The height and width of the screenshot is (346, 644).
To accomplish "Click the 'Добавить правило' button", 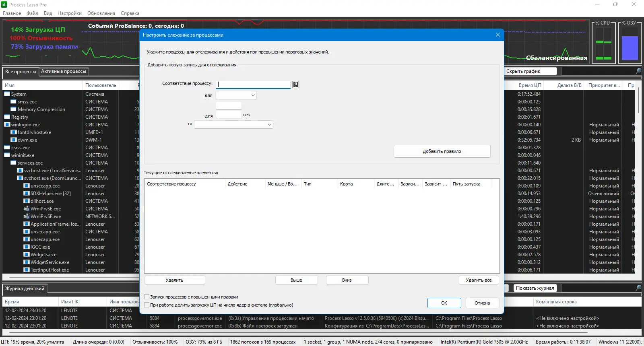I will (x=442, y=151).
